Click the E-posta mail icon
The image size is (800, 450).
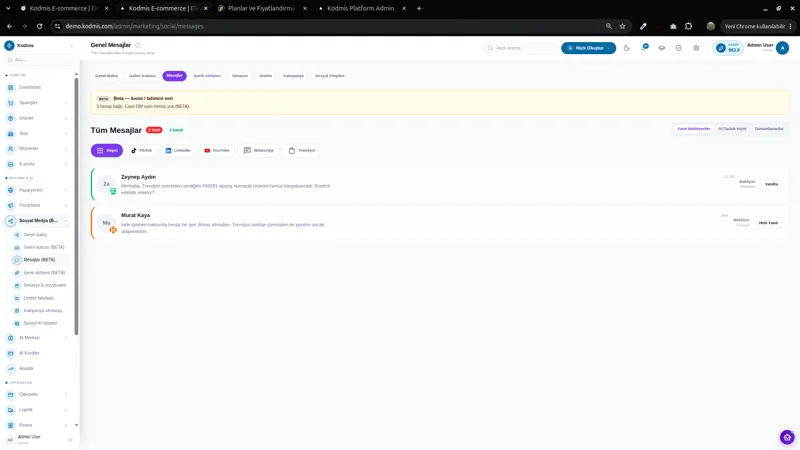click(x=11, y=164)
